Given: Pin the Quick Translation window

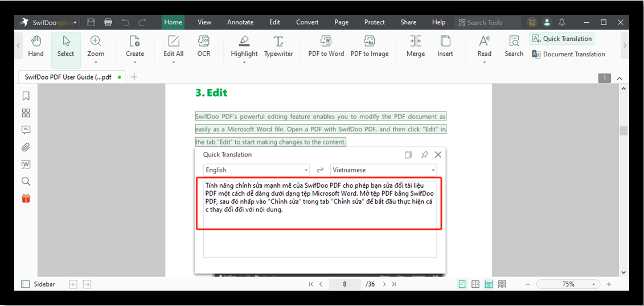Looking at the screenshot, I should [424, 155].
